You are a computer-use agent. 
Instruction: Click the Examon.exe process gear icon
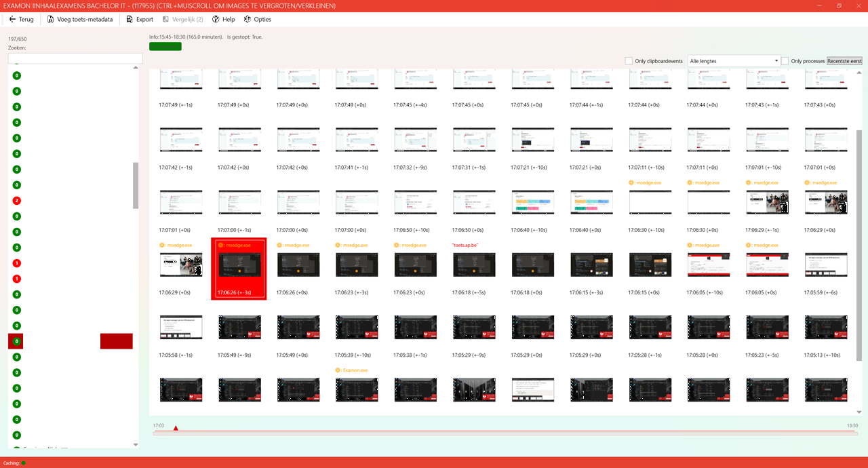point(338,370)
